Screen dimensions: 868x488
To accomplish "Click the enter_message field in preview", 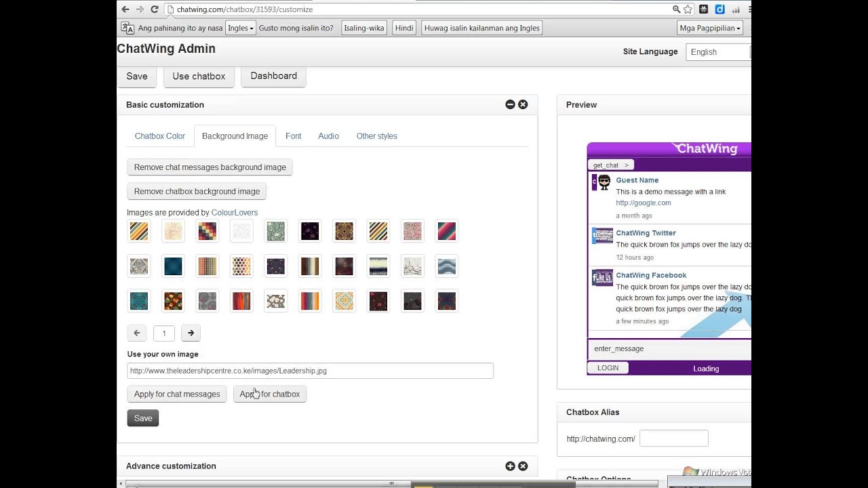I will click(x=670, y=348).
